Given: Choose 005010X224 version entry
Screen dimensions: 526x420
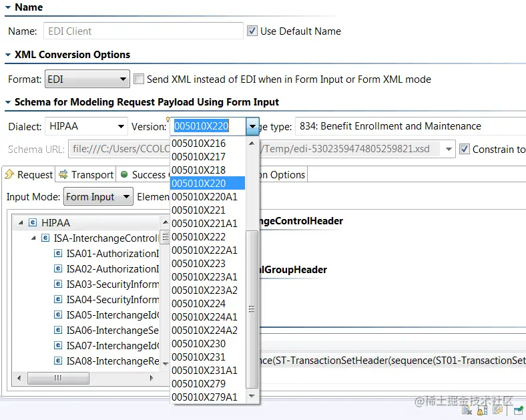Looking at the screenshot, I should click(208, 304).
